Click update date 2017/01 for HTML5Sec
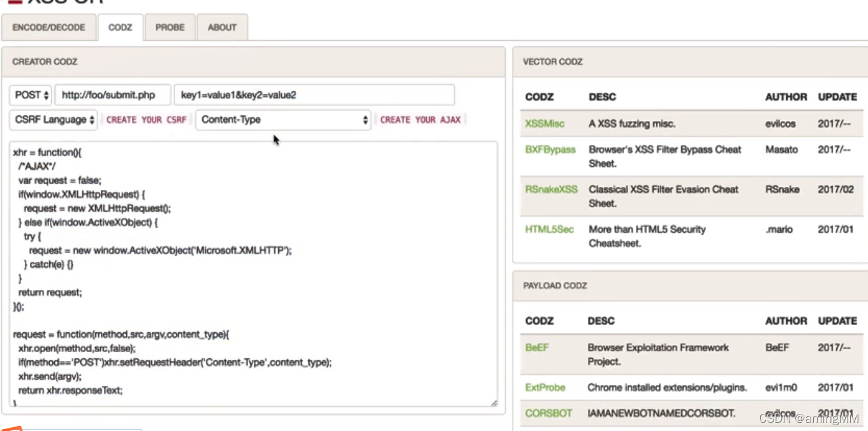Screen dimensions: 868x431 [x=835, y=230]
